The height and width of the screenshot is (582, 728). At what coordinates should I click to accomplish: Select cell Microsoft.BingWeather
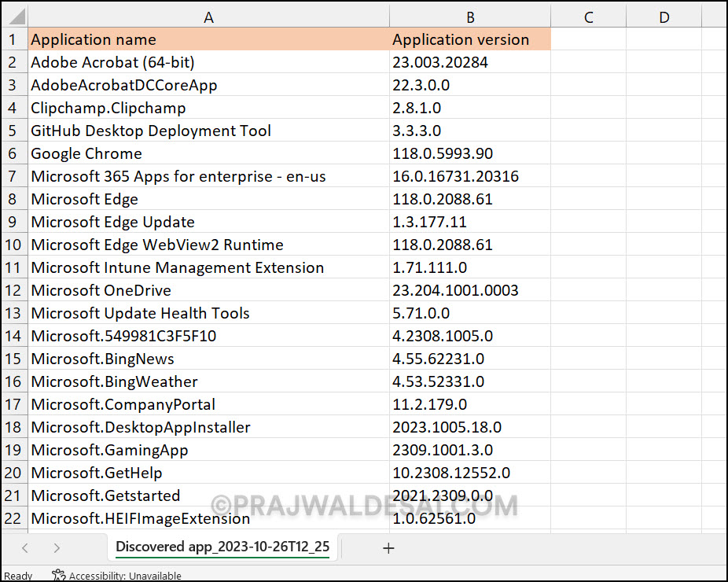click(208, 381)
